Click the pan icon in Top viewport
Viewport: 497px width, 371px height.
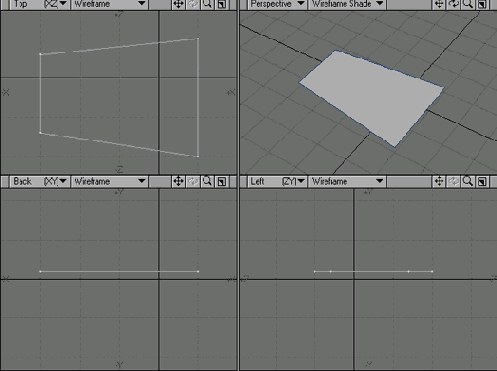[x=179, y=4]
